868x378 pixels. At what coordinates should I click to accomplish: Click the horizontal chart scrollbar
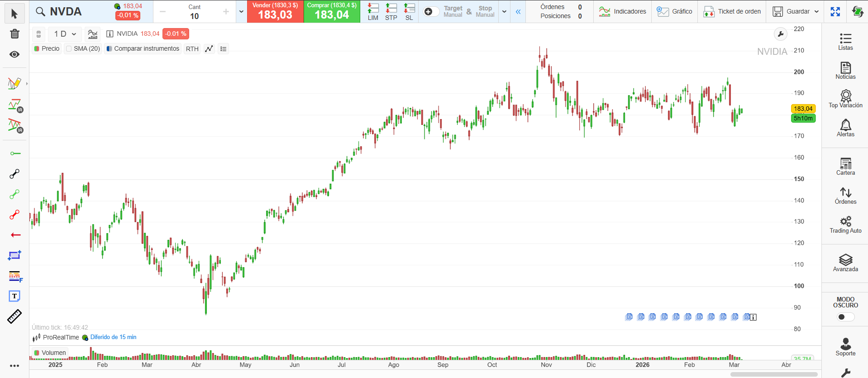(773, 374)
